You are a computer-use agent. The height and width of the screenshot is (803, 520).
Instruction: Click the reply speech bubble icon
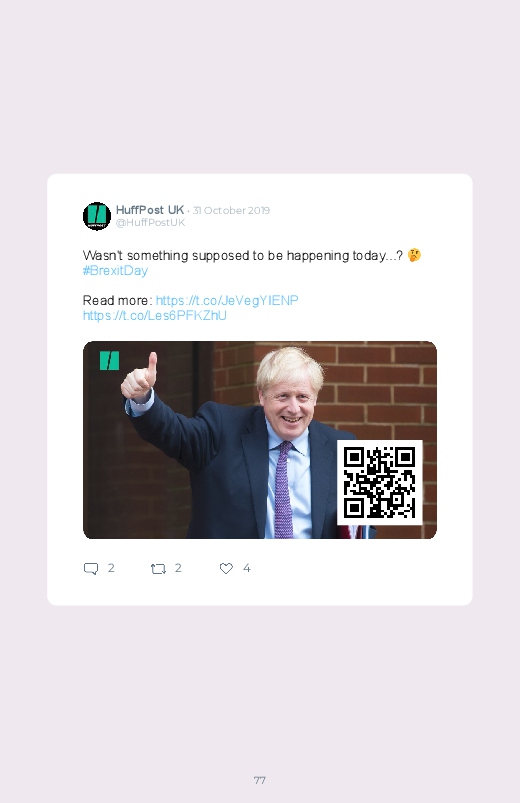pyautogui.click(x=91, y=568)
